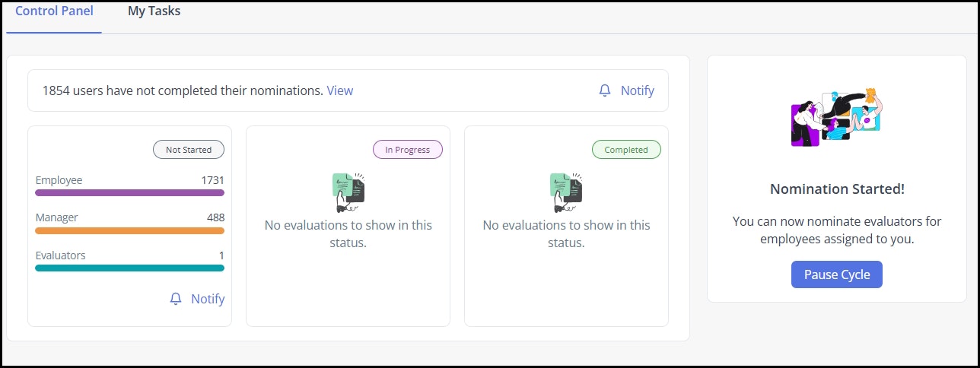Click Notify text in Not Started card
Image resolution: width=980 pixels, height=368 pixels.
point(208,299)
